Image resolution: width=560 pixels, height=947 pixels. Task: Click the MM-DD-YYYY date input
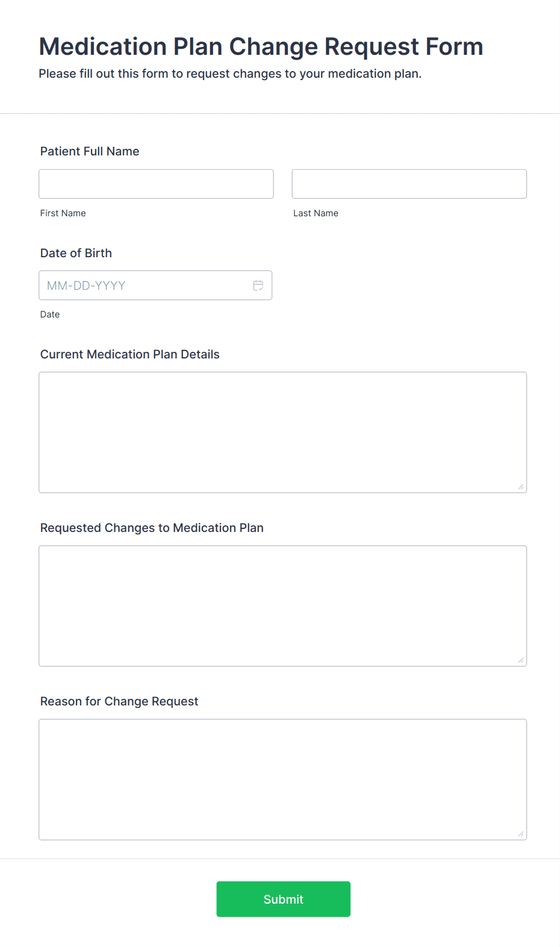coord(145,285)
